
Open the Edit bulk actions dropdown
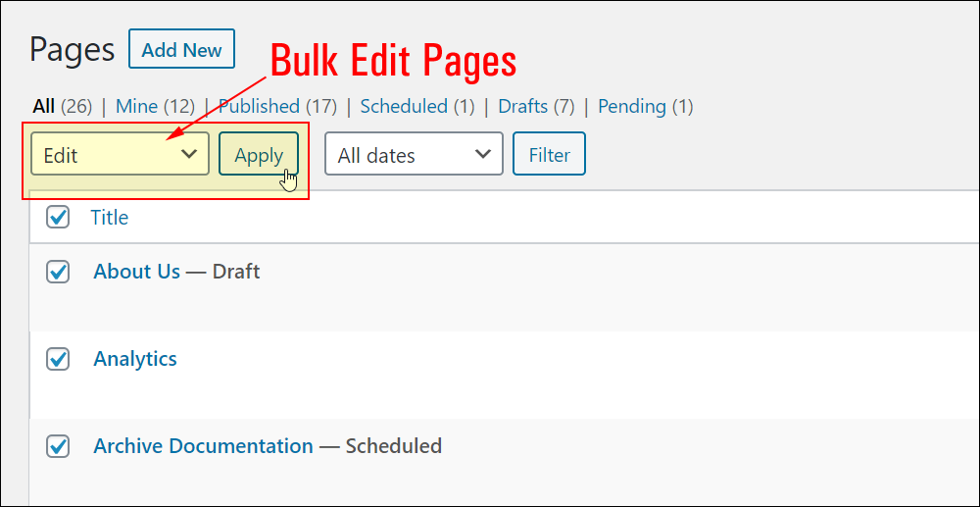pos(120,154)
